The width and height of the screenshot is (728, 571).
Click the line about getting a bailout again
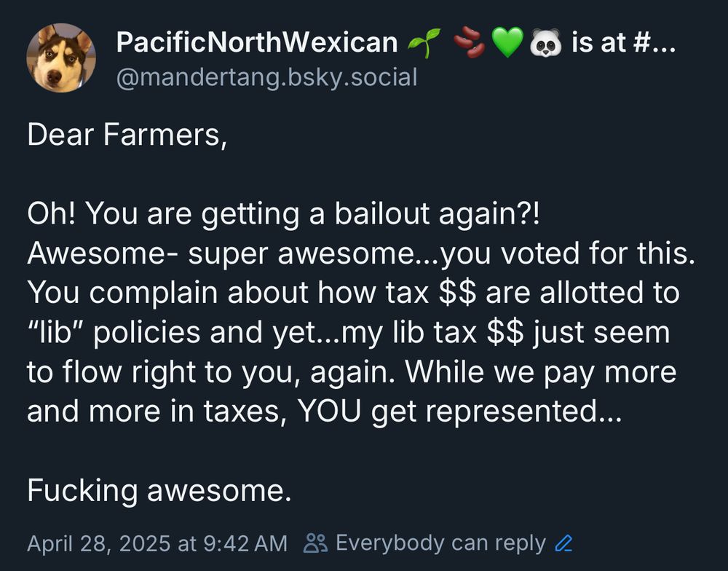pyautogui.click(x=284, y=214)
